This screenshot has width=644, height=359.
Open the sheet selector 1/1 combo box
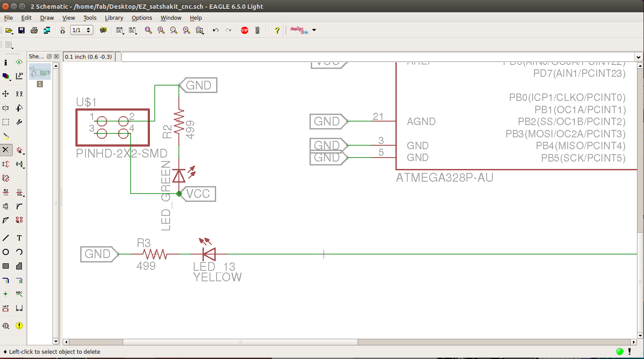[x=82, y=30]
